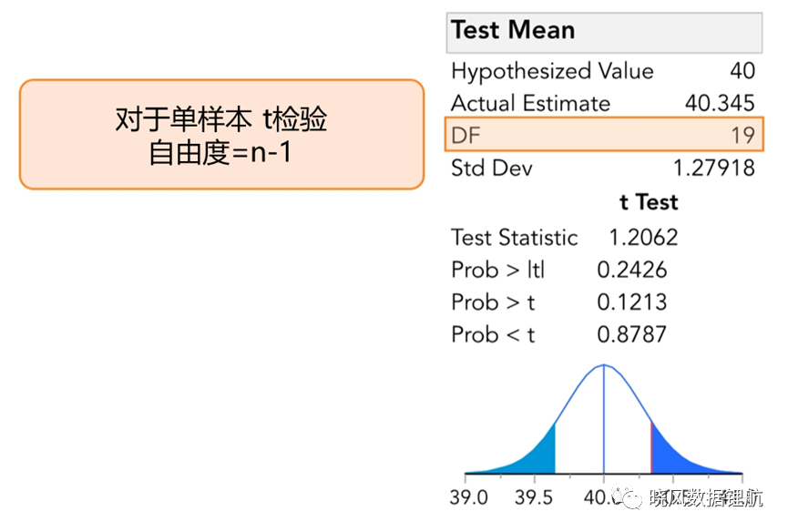Click the WeChat logo watermark icon
The width and height of the screenshot is (788, 532).
point(630,497)
